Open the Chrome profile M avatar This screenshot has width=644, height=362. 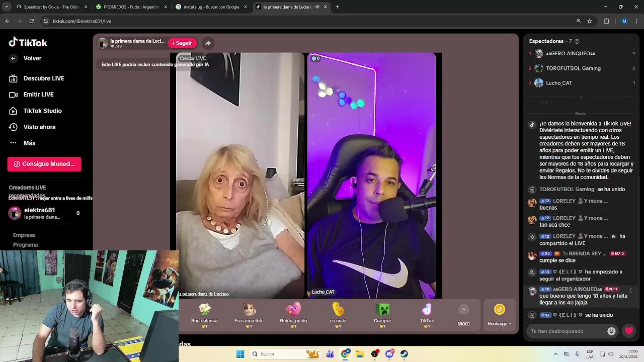click(x=624, y=21)
